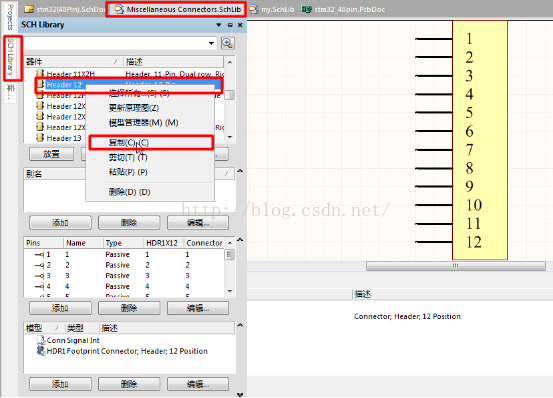Click the Header 13 component icon
The height and width of the screenshot is (398, 553).
coord(40,137)
